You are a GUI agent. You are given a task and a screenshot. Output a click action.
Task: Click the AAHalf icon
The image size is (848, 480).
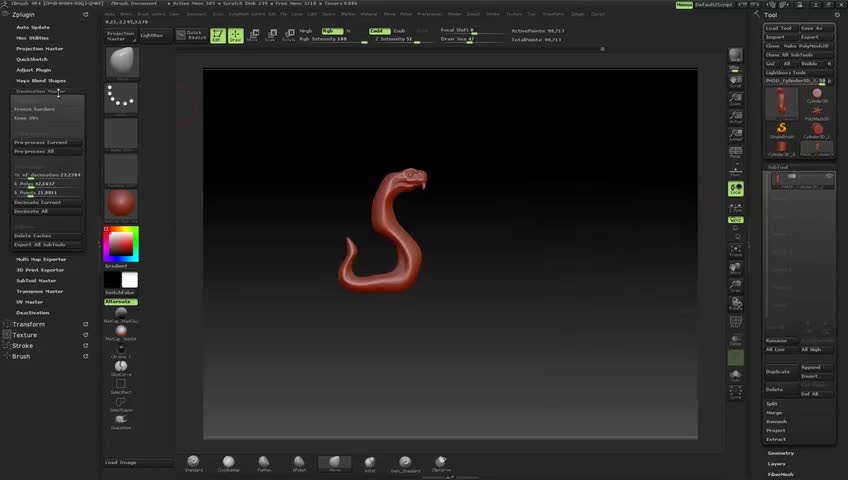736,135
